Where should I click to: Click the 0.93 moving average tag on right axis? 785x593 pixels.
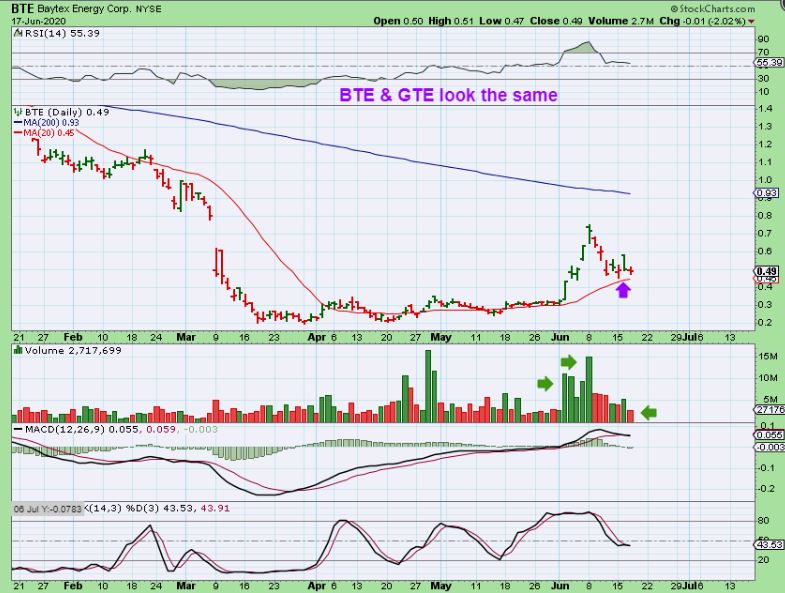[x=766, y=193]
